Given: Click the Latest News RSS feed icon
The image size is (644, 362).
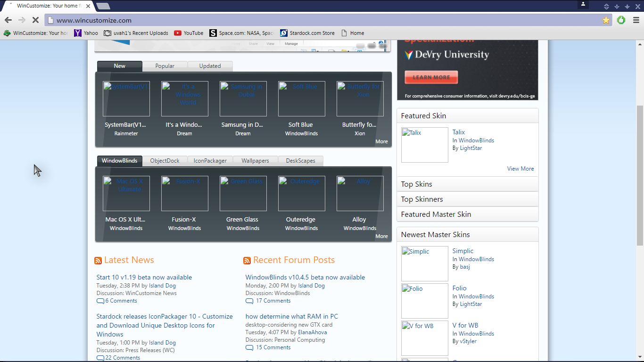Looking at the screenshot, I should (98, 261).
